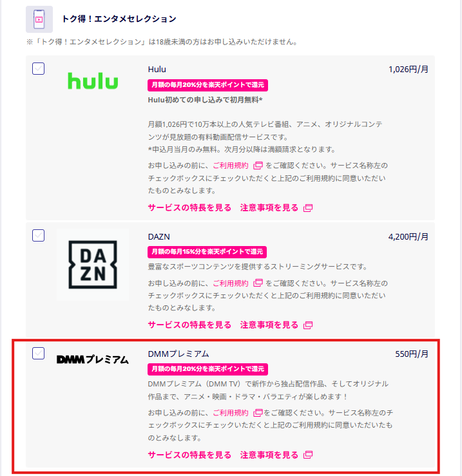Click the Hulu service name title

157,70
